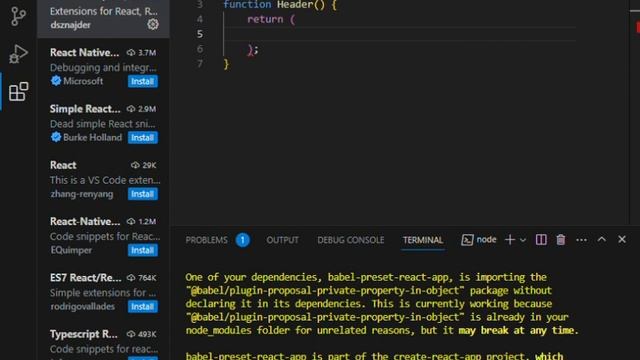Switch to the Debug Console tab
This screenshot has width=640, height=360.
tap(351, 240)
